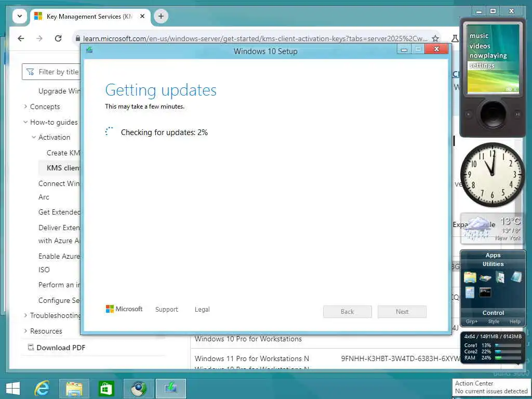Image resolution: width=532 pixels, height=399 pixels.
Task: Click the analog clock gadget
Action: click(492, 174)
